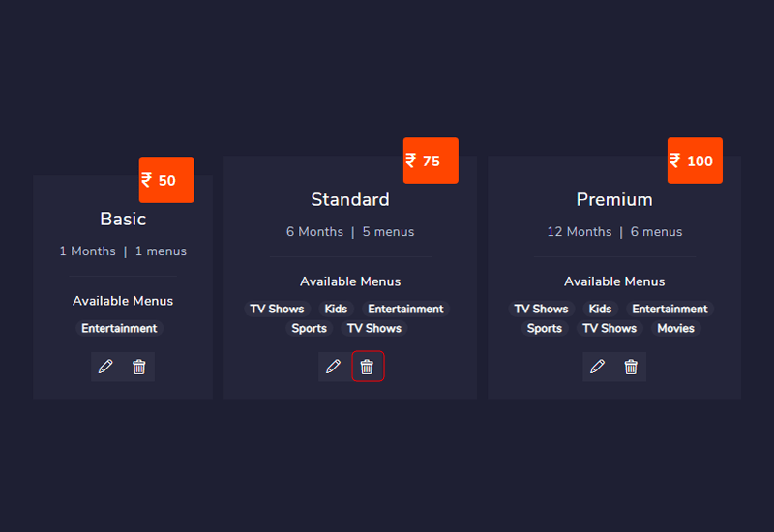This screenshot has height=532, width=774.
Task: Click the Entertainment tag in Basic plan
Action: click(x=119, y=329)
